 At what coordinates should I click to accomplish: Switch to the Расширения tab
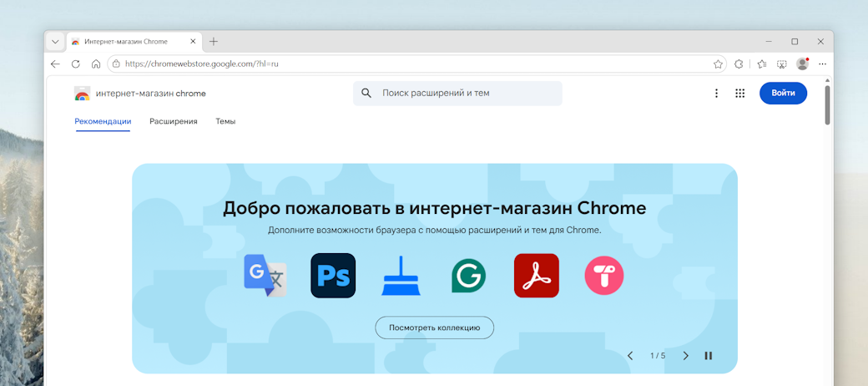(174, 121)
